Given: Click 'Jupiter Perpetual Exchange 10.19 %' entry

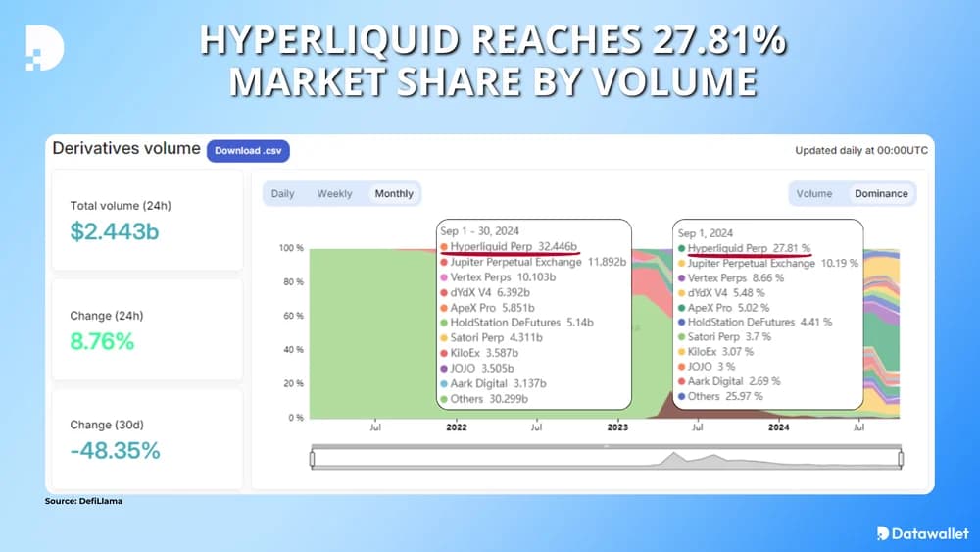Looking at the screenshot, I should pos(768,263).
